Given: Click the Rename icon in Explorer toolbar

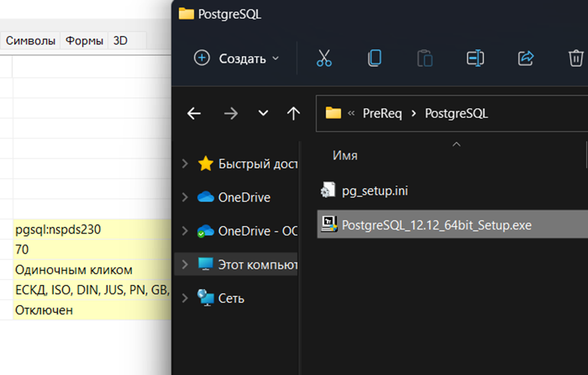Looking at the screenshot, I should point(475,58).
